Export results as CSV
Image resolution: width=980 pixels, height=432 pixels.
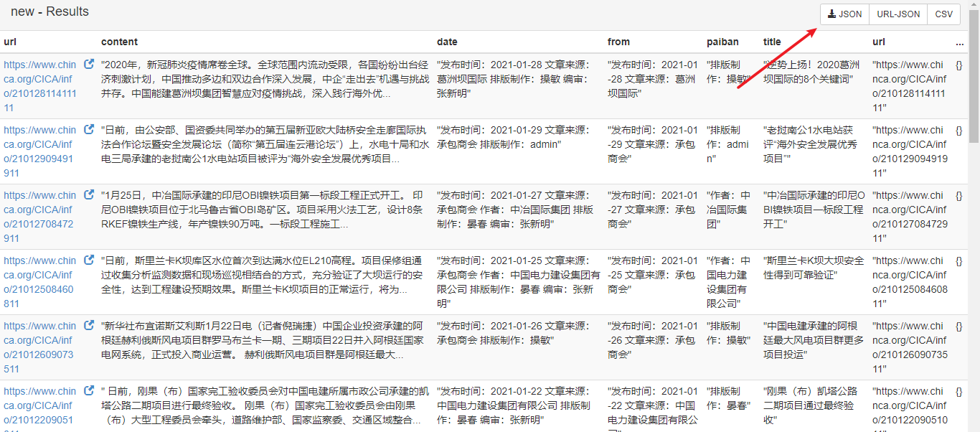pyautogui.click(x=943, y=14)
